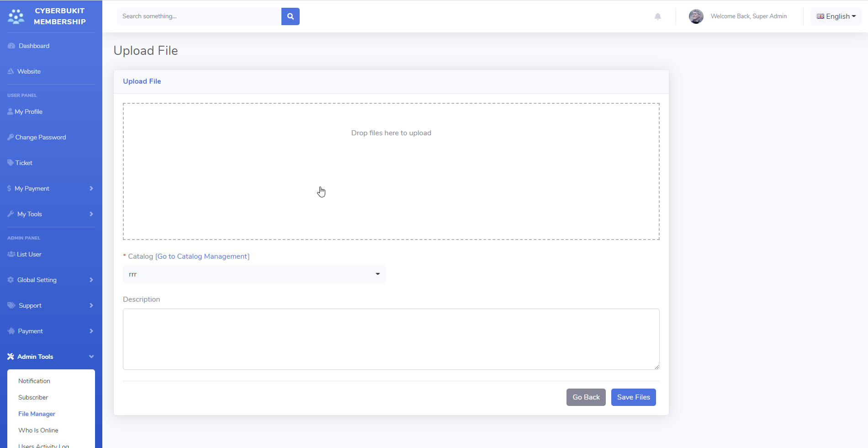Open notifications via the bell icon
868x448 pixels.
(x=658, y=16)
